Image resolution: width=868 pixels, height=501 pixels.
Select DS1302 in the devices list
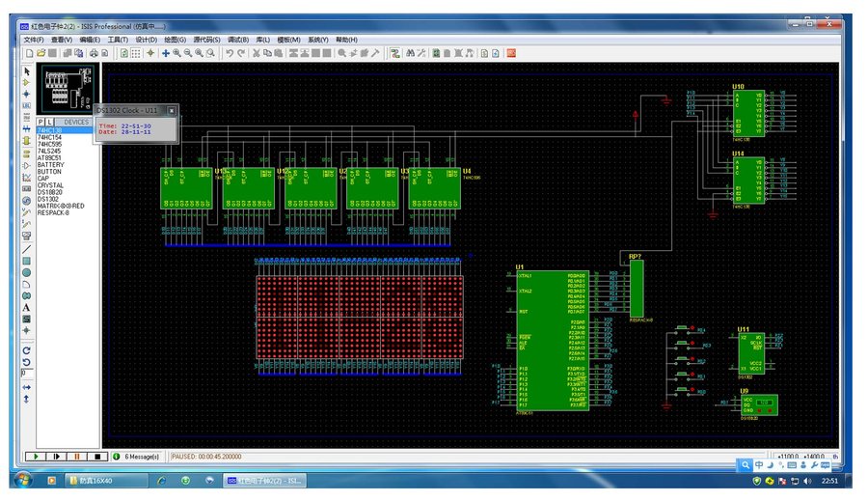(48, 199)
